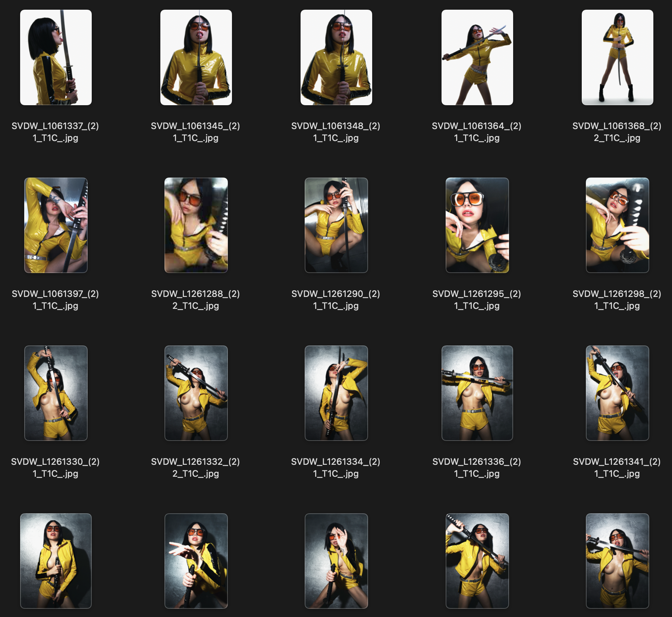
Task: Select the thumbnail of SVDW_L1261336_(2)1_T1C_.jpg
Action: pyautogui.click(x=477, y=393)
